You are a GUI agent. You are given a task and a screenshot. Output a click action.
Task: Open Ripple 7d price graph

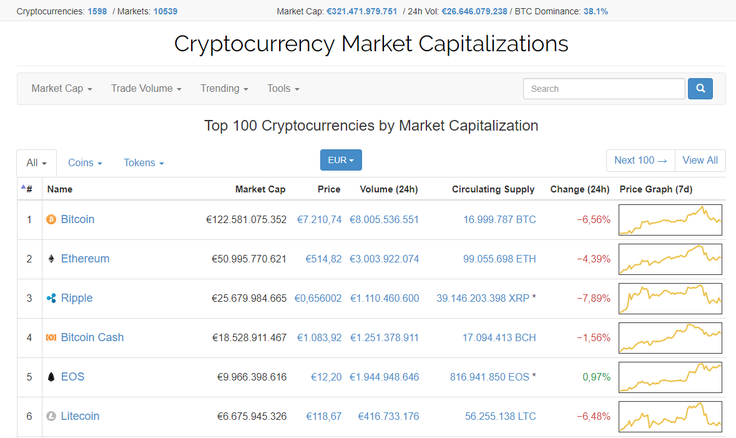click(x=670, y=299)
